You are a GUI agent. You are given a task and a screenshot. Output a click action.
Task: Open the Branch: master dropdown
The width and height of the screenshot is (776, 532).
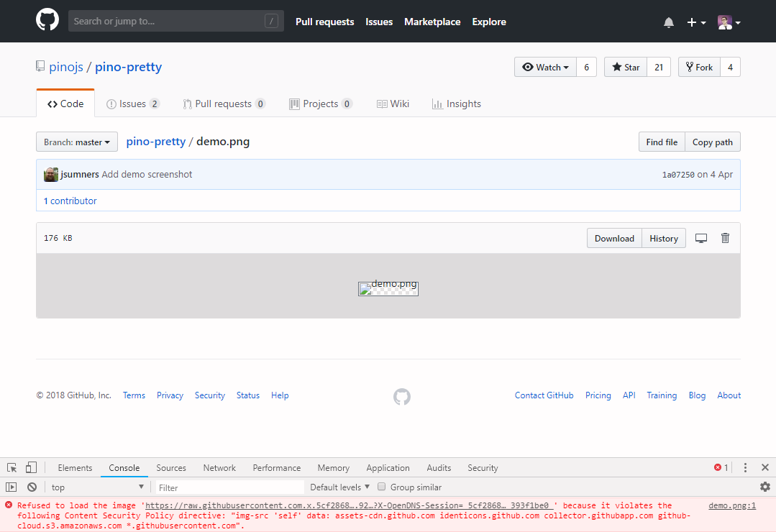point(76,142)
